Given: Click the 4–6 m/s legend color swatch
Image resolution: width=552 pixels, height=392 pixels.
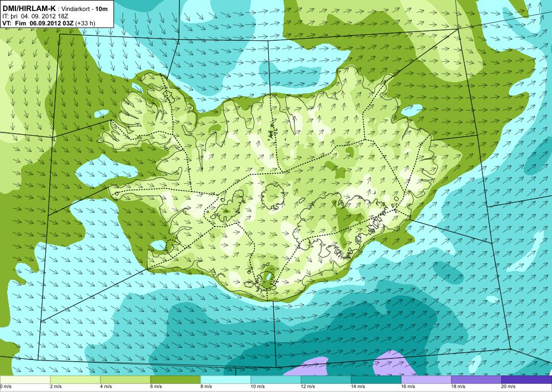Looking at the screenshot, I should [x=125, y=380].
